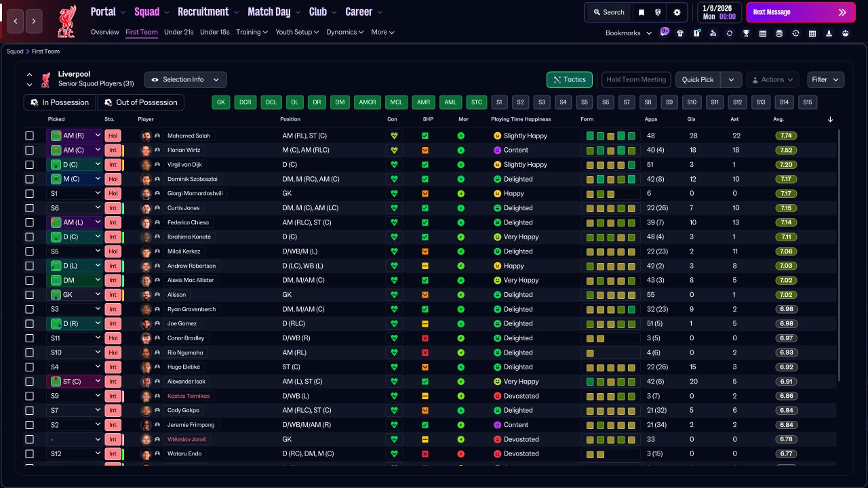The width and height of the screenshot is (868, 488).
Task: Open the Dynamics submenu
Action: [x=345, y=32]
